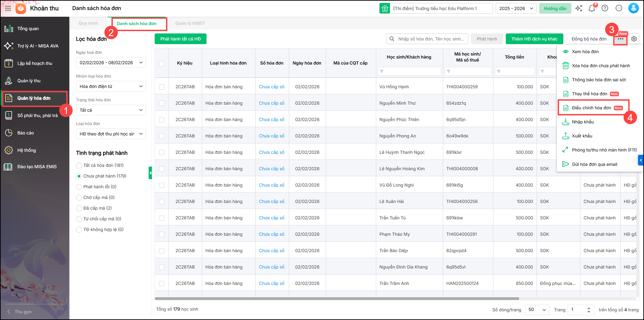Screen dimensions: 644x320
Task: Open the 2025 - 2026 school year dropdown
Action: [516, 8]
